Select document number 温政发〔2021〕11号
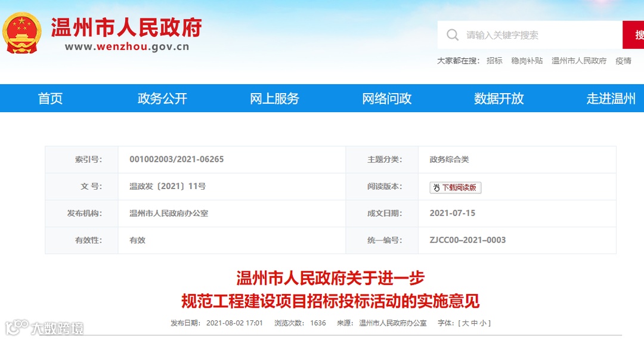 168,187
